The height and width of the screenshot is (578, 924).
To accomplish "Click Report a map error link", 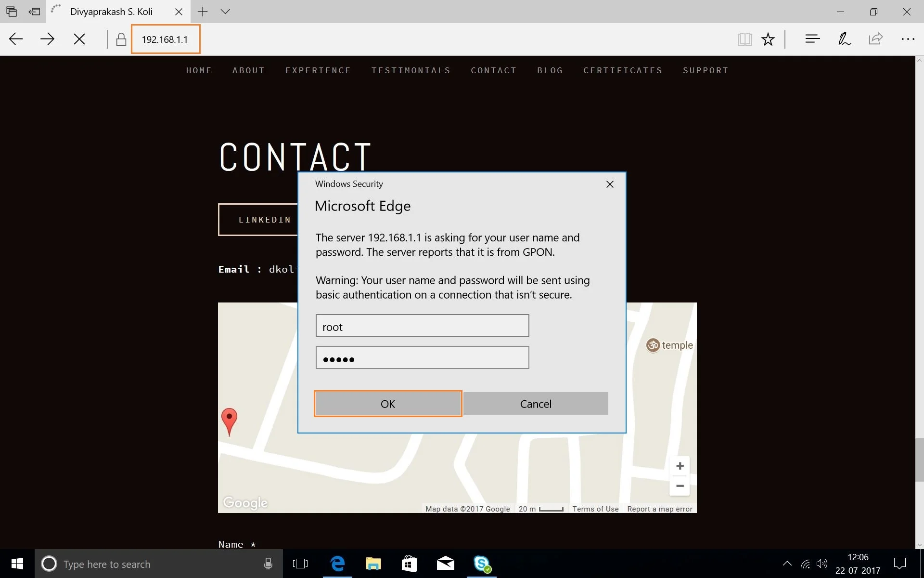I will tap(660, 509).
